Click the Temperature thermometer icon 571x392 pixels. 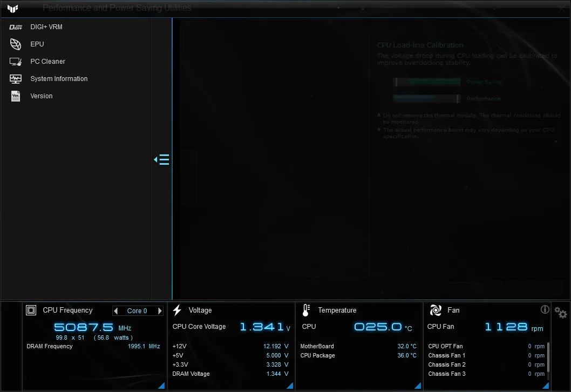(306, 310)
